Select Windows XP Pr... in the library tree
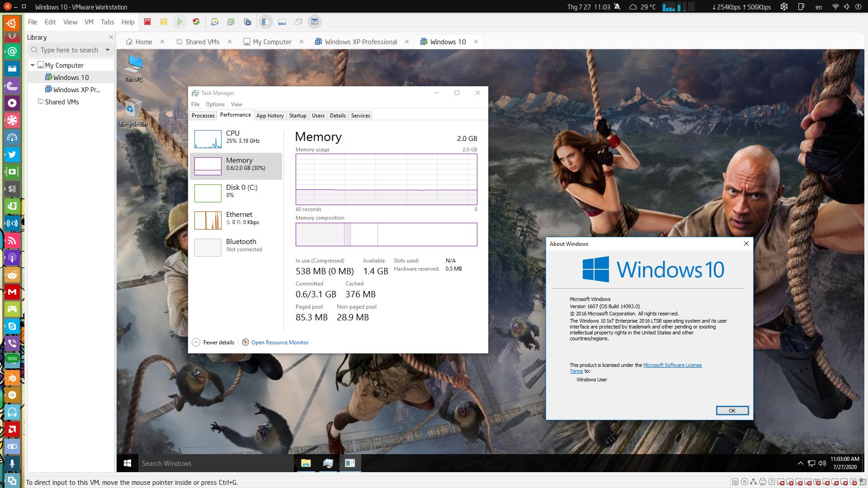Viewport: 868px width, 488px height. click(72, 89)
